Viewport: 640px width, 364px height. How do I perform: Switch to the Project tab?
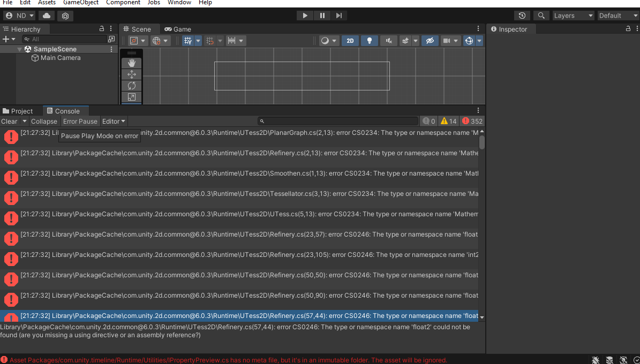click(x=18, y=111)
